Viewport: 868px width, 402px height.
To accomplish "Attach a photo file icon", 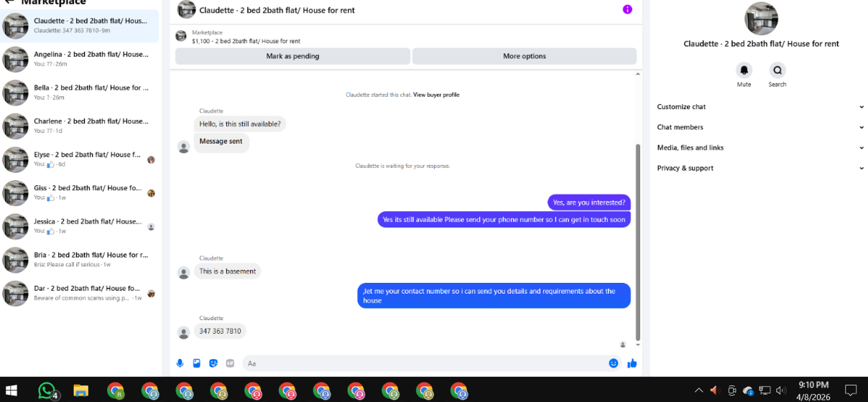I will click(x=197, y=363).
